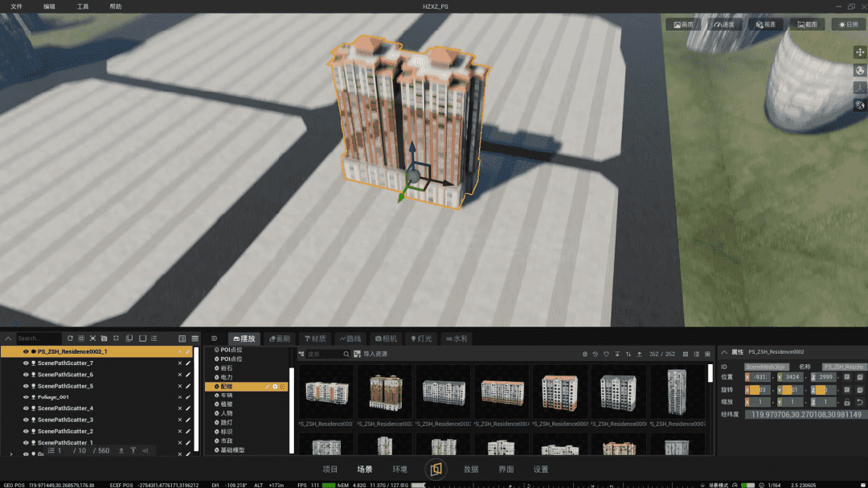Click the move gizmo icon in viewport sidebar
This screenshot has height=488, width=868.
click(x=860, y=52)
